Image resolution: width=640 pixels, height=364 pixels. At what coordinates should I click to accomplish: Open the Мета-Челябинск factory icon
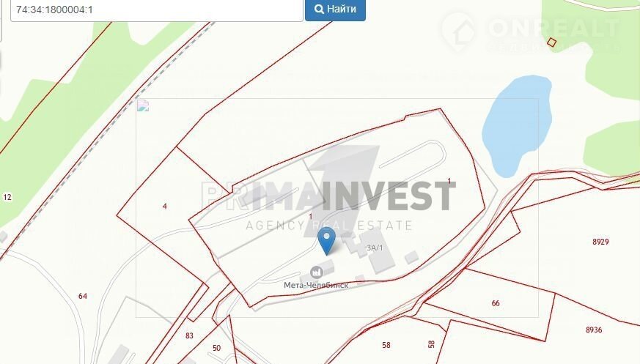pos(315,272)
